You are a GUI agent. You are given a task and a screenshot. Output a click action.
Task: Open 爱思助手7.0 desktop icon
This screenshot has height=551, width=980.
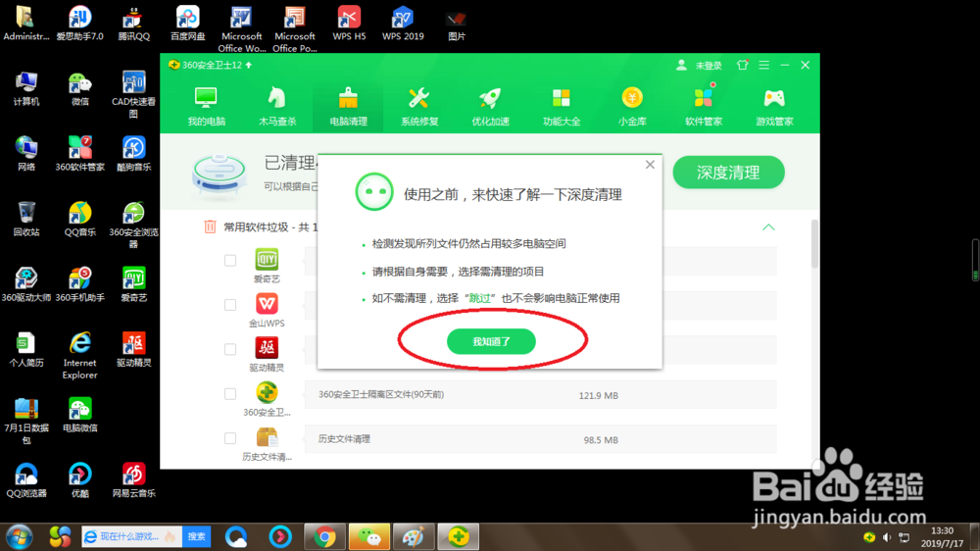(79, 24)
